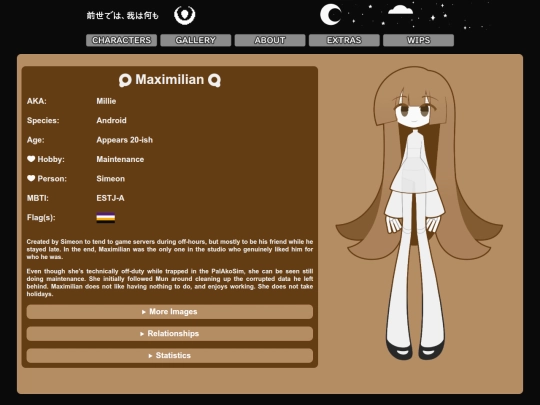Image resolution: width=540 pixels, height=405 pixels.
Task: Click the Maximilian character illustration
Action: (419, 214)
